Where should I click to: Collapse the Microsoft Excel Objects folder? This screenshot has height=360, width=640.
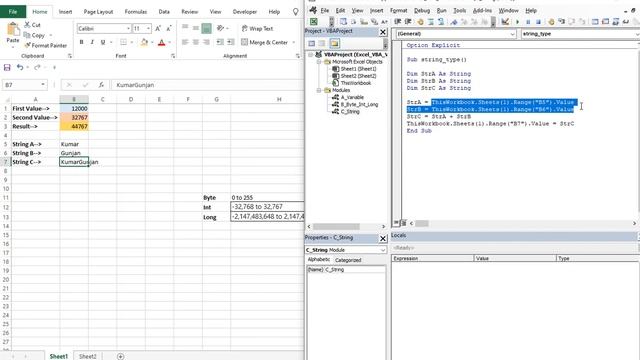click(319, 62)
